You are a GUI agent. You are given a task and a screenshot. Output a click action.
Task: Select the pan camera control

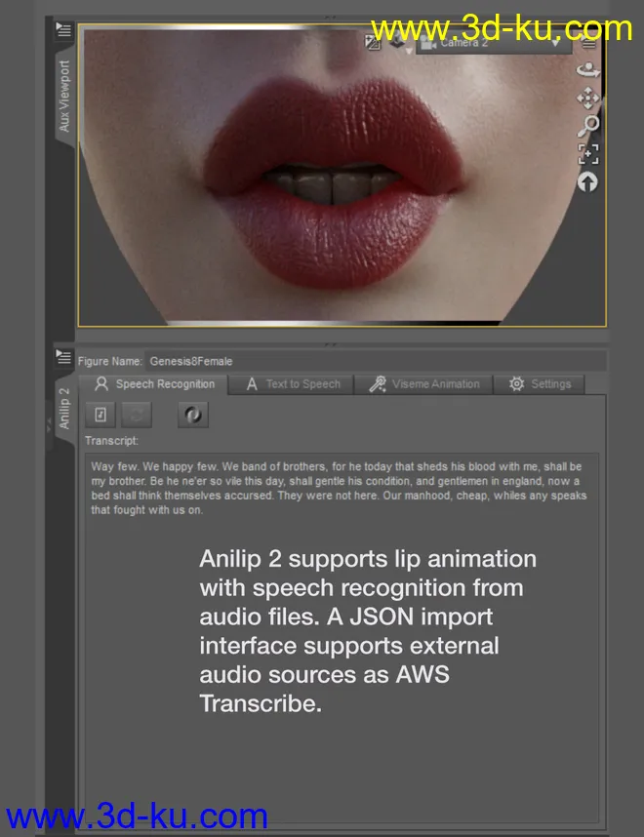588,99
